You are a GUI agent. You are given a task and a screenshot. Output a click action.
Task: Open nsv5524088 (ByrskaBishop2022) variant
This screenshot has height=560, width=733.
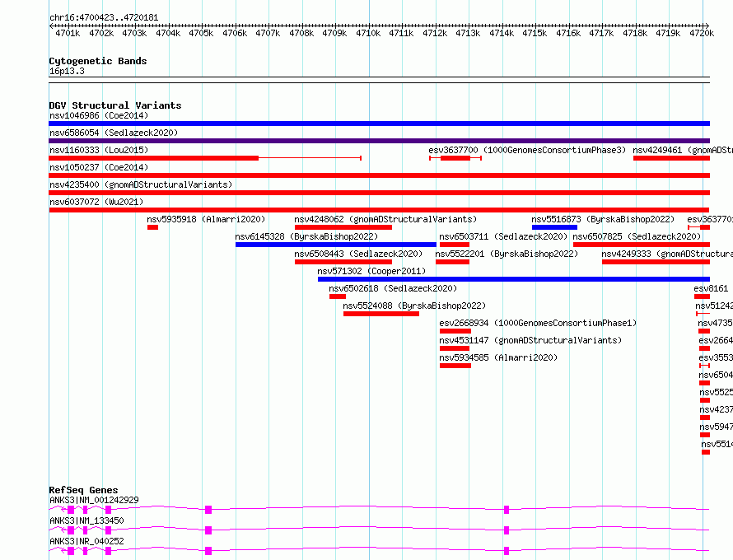414,306
